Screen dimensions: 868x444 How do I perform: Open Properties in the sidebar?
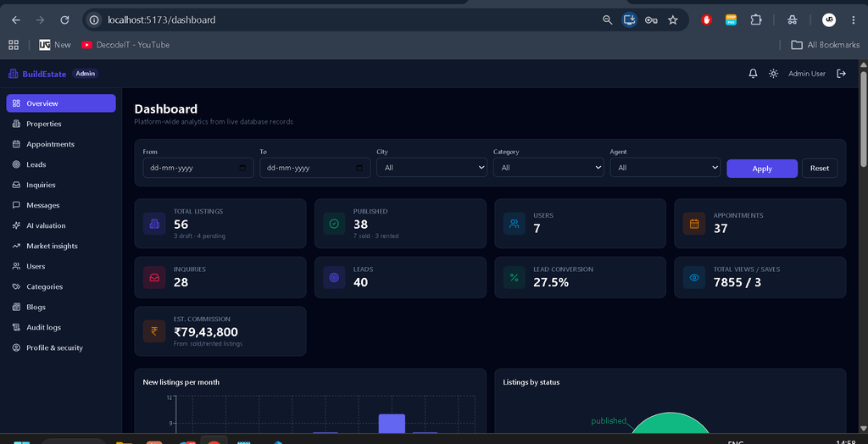61,124
